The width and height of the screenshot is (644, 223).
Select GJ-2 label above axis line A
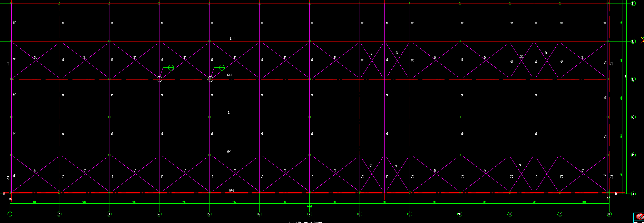(232, 191)
